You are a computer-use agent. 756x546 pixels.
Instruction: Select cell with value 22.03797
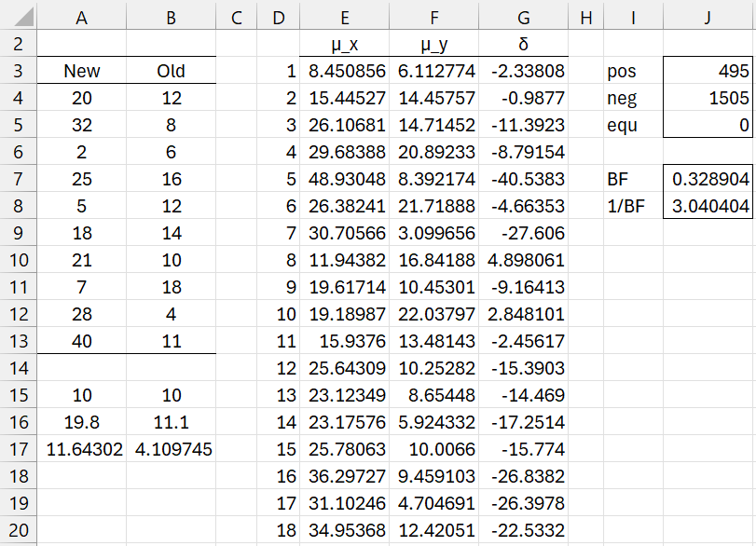433,314
